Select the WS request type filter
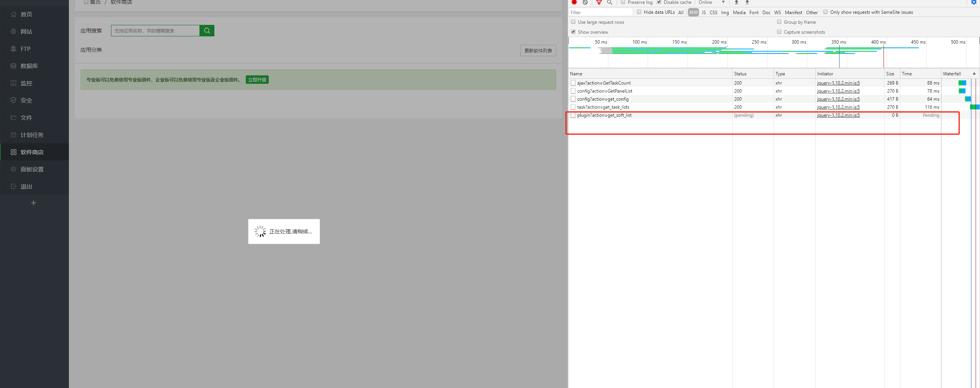Screen dimensions: 980x388 (777, 12)
